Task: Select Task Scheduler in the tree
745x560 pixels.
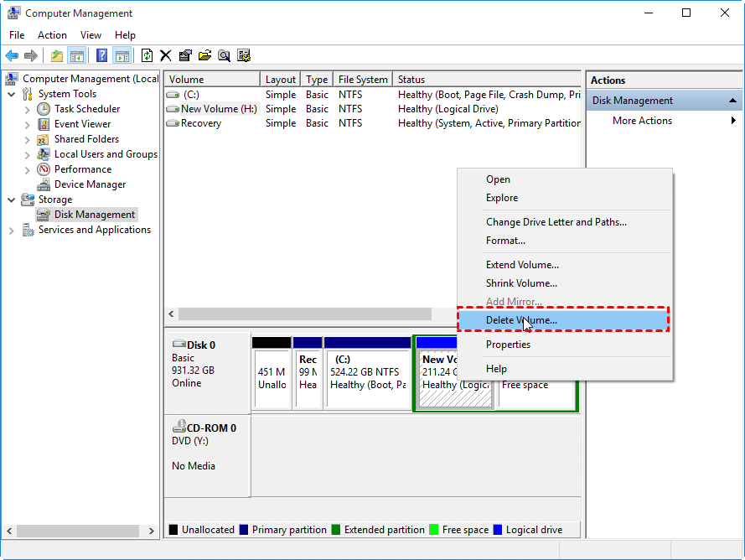Action: click(87, 109)
